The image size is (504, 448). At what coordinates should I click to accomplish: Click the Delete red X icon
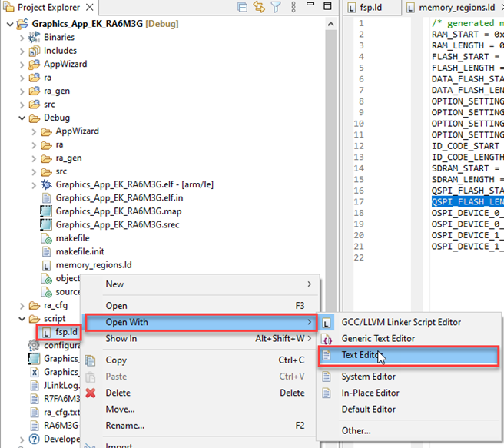(91, 393)
